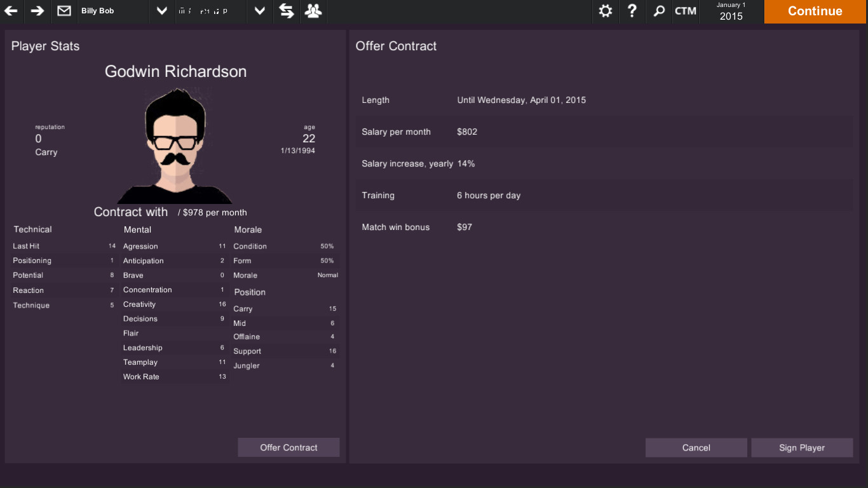This screenshot has width=868, height=488.
Task: Click the search magnifier icon
Action: 658,11
